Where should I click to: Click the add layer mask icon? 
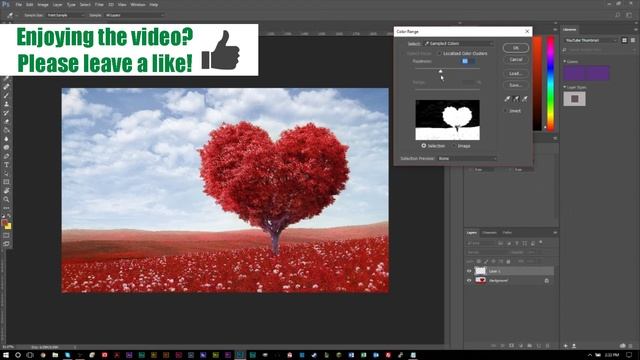[x=511, y=346]
